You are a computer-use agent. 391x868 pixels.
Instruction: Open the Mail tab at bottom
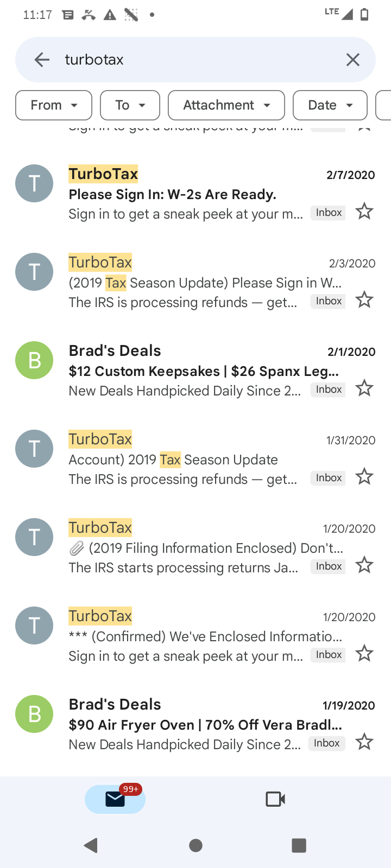pyautogui.click(x=115, y=799)
